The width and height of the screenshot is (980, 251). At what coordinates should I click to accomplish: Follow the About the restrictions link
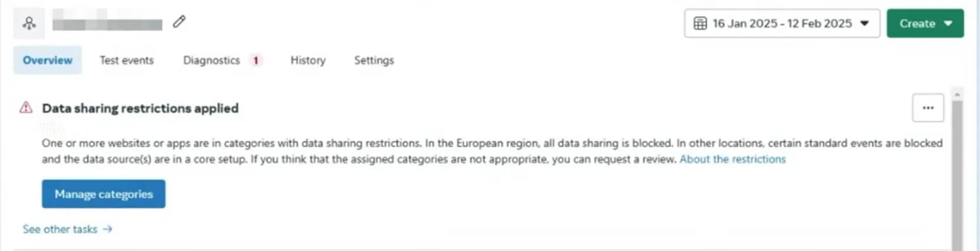733,159
